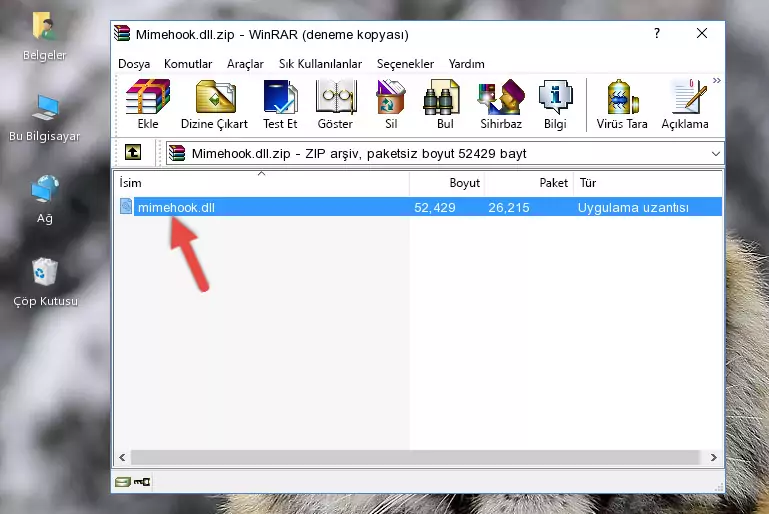Click the 52,429 size value
Image resolution: width=769 pixels, height=514 pixels.
click(435, 207)
